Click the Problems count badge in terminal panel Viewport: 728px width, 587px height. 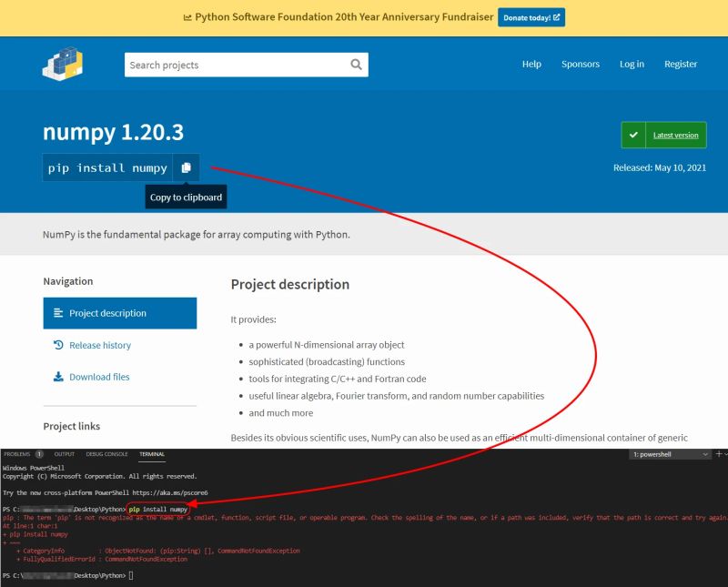40,452
